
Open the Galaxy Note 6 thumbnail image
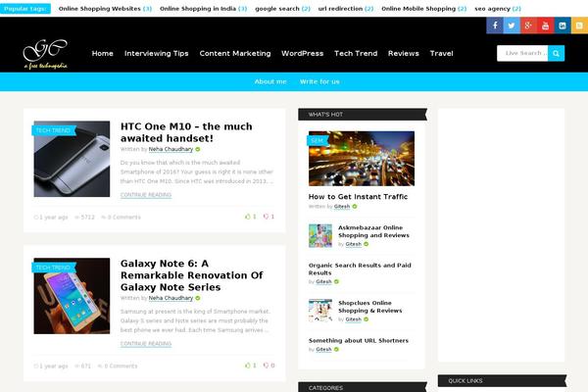pos(72,296)
